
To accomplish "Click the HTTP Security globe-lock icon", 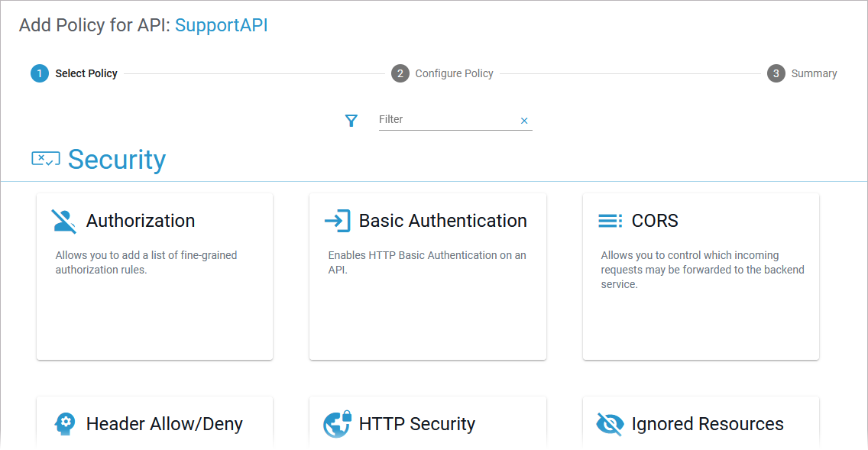I will (337, 424).
